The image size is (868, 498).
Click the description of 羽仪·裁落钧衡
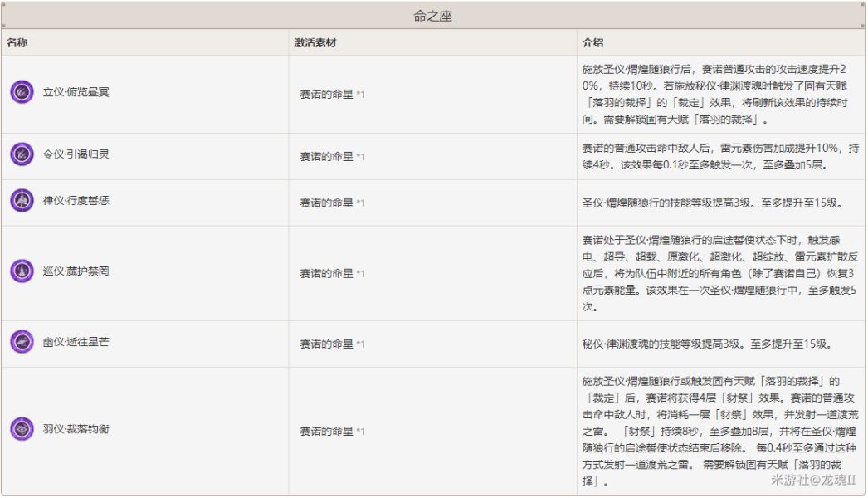(720, 431)
